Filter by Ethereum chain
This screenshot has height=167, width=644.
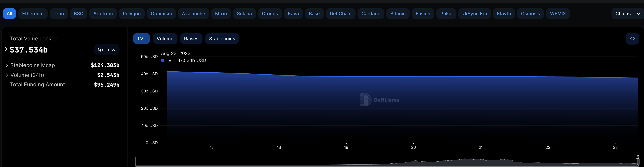click(33, 13)
